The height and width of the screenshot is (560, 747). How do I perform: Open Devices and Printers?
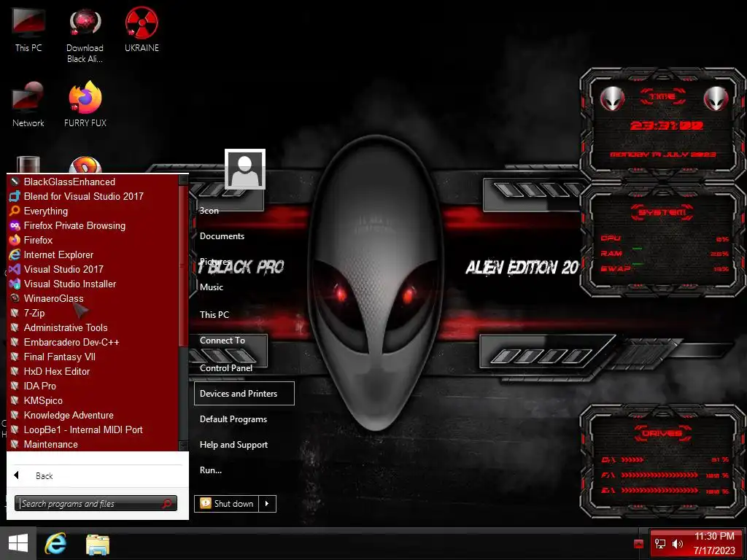point(244,393)
